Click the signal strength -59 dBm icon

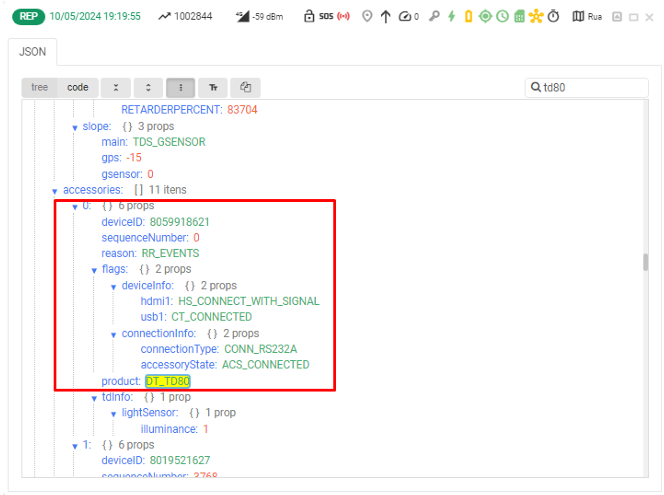click(243, 17)
